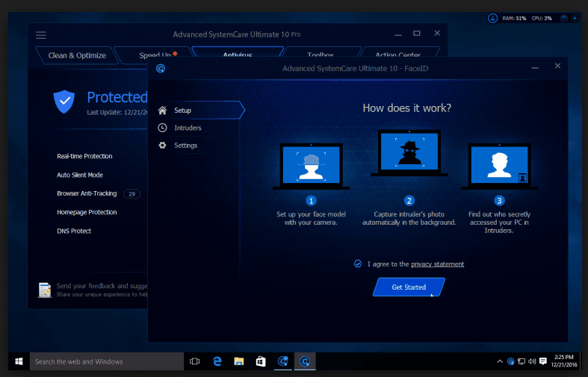Click Last Update date text
This screenshot has width=588, height=377.
(x=117, y=113)
